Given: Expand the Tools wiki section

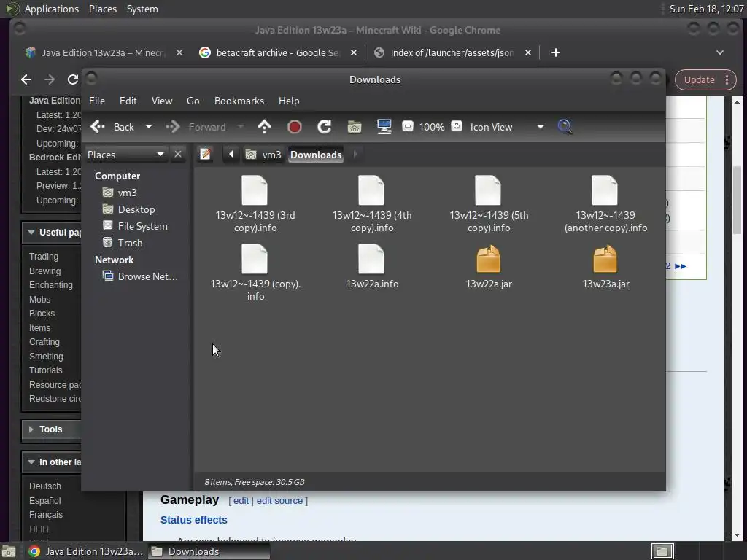Looking at the screenshot, I should point(31,429).
